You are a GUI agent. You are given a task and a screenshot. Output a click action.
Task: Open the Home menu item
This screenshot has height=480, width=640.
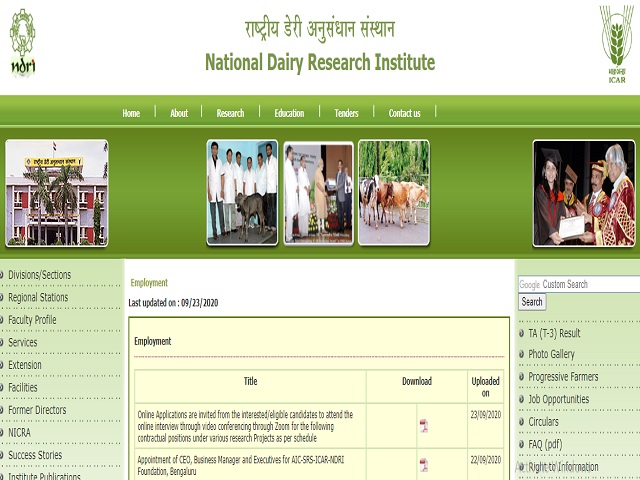[x=131, y=113]
